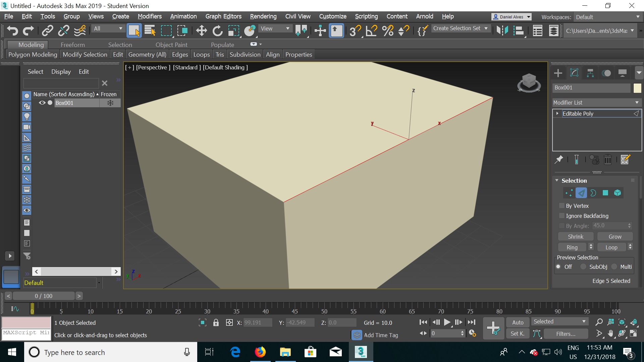Open the Create command panel tab
644x362 pixels.
point(558,73)
